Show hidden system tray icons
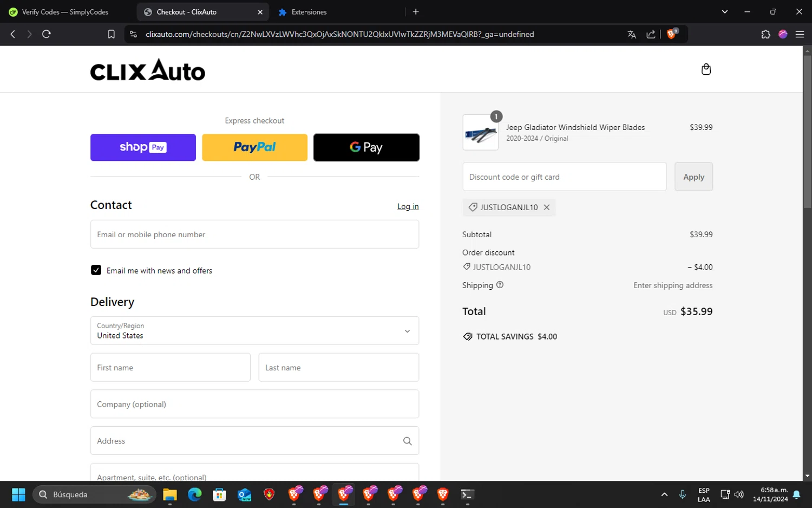The width and height of the screenshot is (812, 508). 664,494
